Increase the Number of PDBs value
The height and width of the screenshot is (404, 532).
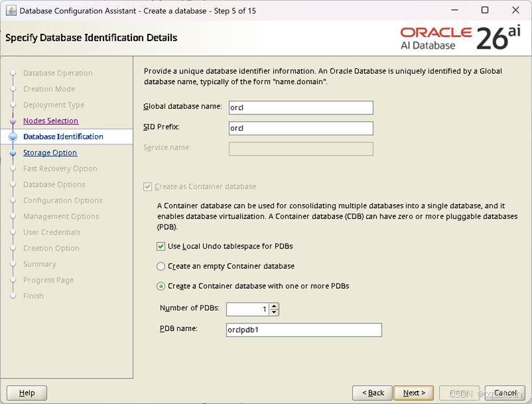tap(274, 306)
